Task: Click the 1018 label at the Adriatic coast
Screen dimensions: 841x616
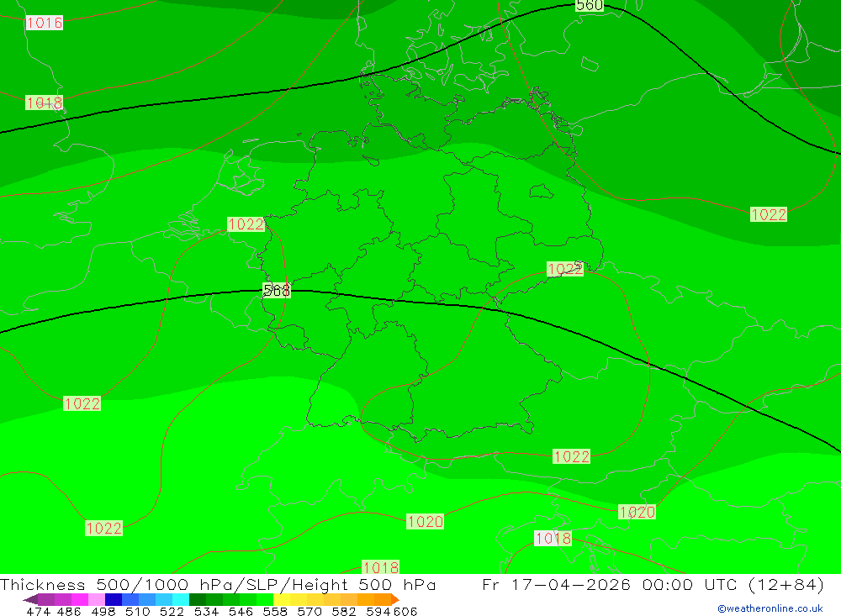Action: coord(553,538)
